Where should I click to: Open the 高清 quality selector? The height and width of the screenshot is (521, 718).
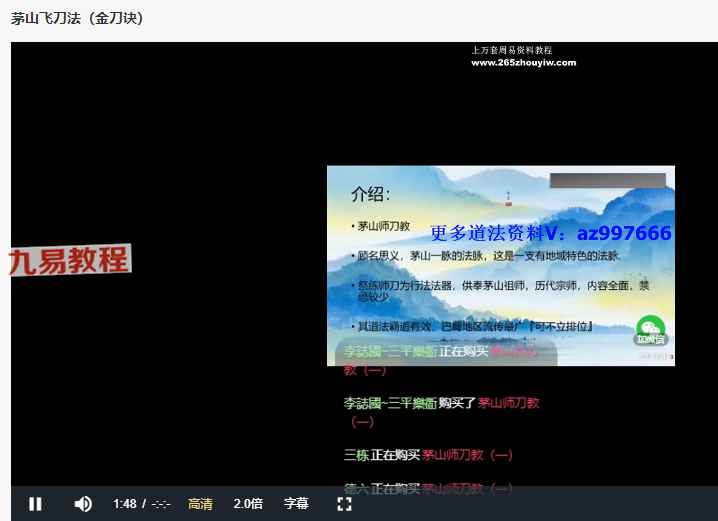pos(200,504)
